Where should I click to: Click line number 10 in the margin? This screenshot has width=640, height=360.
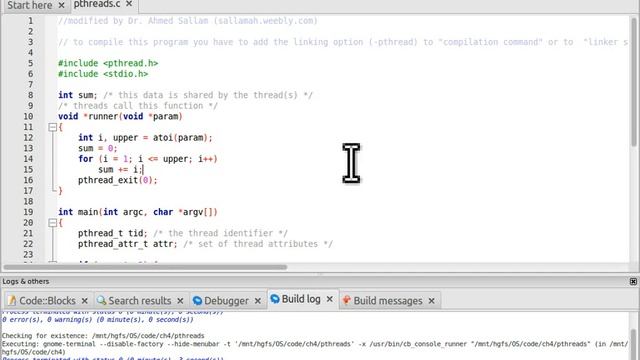coord(28,116)
